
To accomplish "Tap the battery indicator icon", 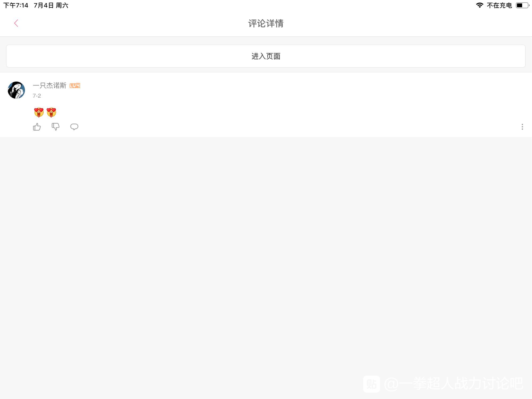I will tap(522, 5).
